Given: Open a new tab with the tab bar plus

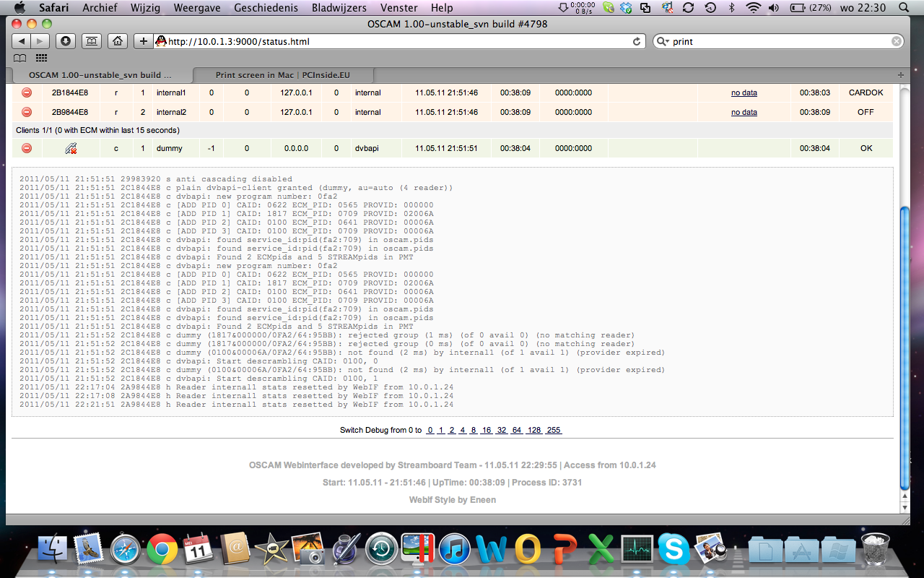Looking at the screenshot, I should tap(900, 75).
